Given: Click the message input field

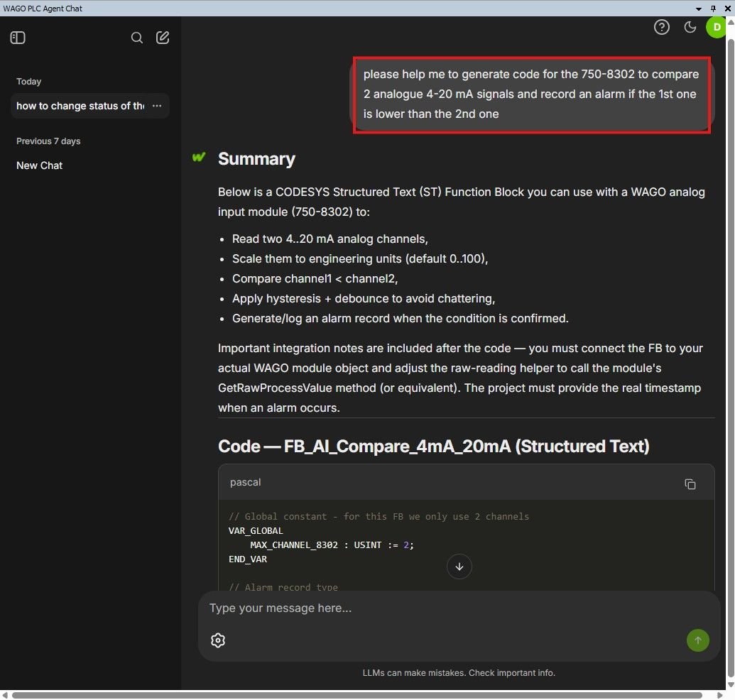Looking at the screenshot, I should point(459,608).
